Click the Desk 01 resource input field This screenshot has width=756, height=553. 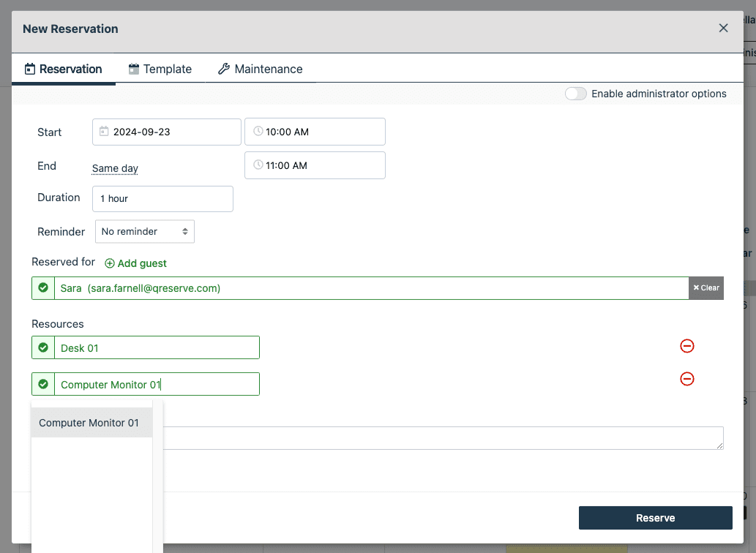[157, 348]
